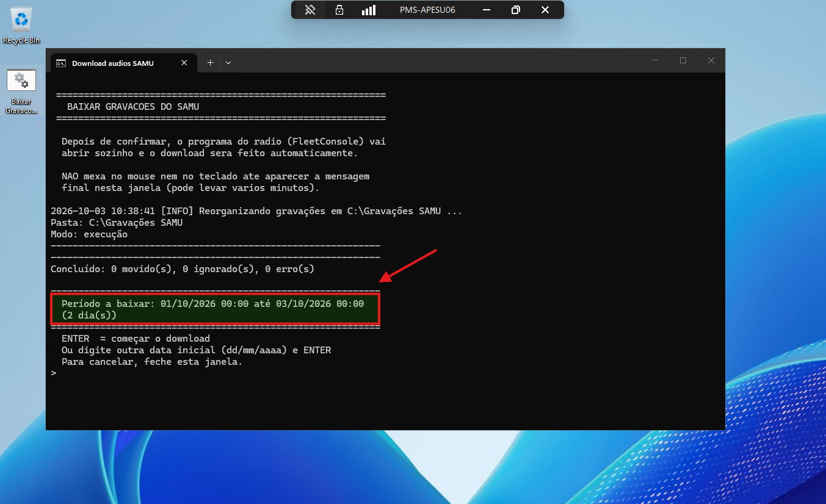Click the 'Pasta: C:\Gravações SAMU' line
Screen dimensions: 826x504
[x=117, y=223]
